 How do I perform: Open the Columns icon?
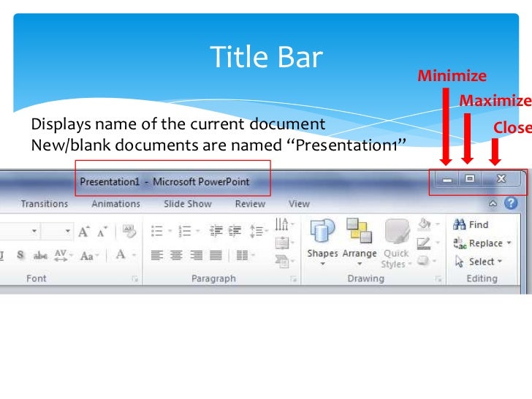[242, 255]
